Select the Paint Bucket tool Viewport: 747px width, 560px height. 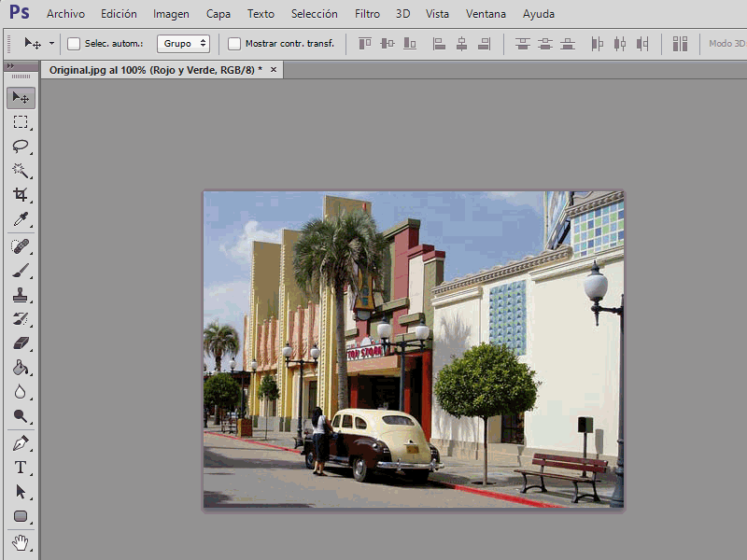[21, 368]
